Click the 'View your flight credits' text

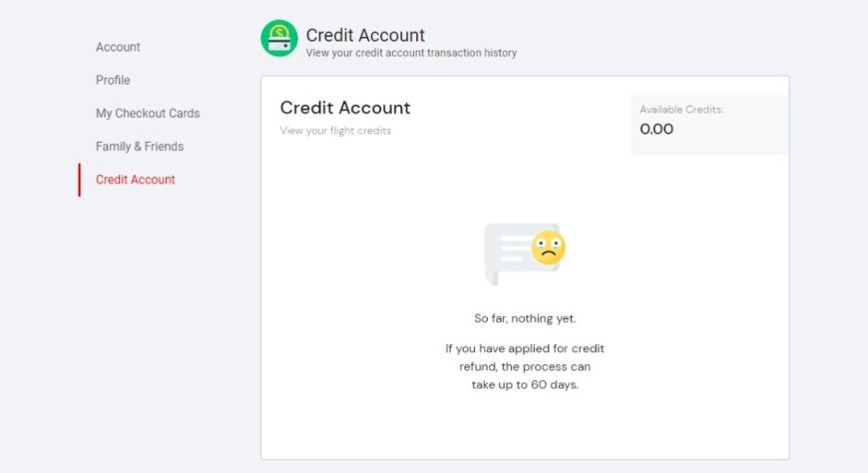tap(335, 131)
